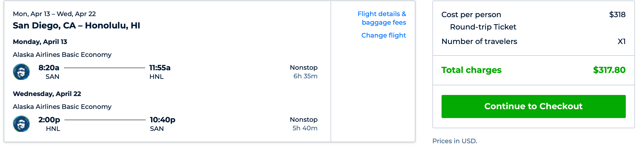Screen dimensions: 644x147
Task: Click the $318 cost per person value
Action: [x=617, y=14]
